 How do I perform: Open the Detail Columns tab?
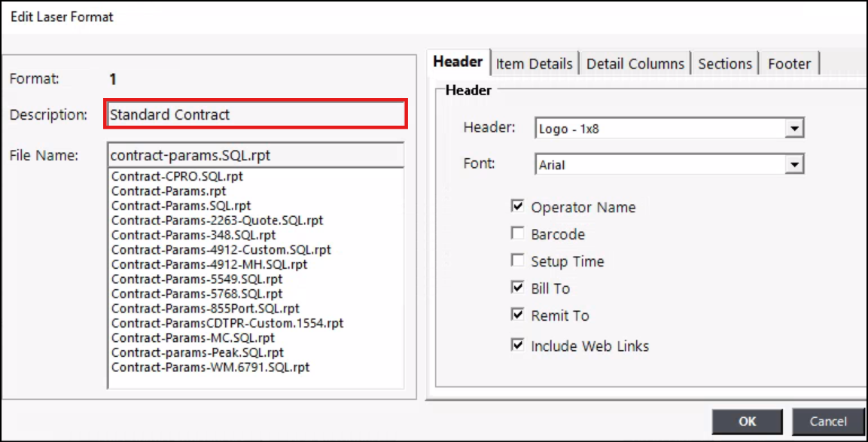tap(635, 64)
